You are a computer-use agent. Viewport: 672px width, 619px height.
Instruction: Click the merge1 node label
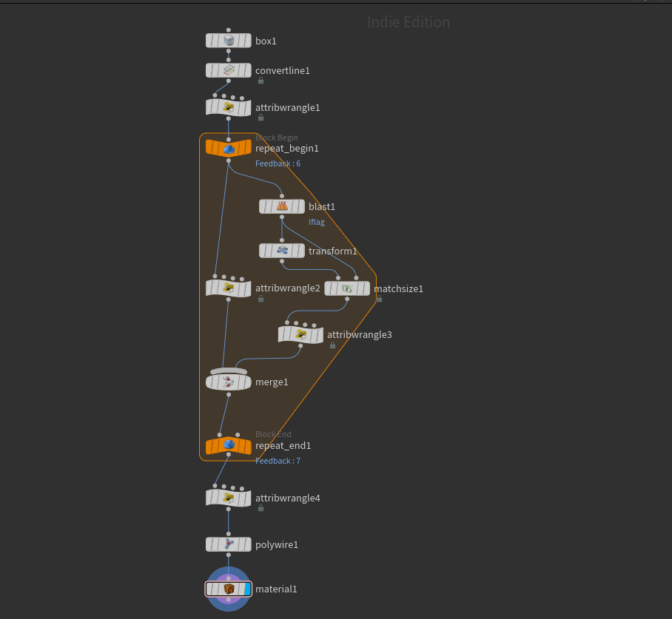272,382
